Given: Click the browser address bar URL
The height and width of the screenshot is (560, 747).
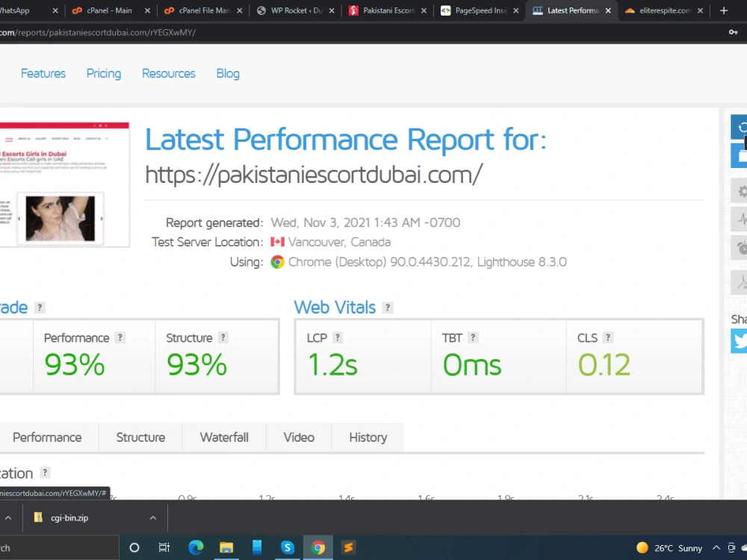Looking at the screenshot, I should coord(98,32).
